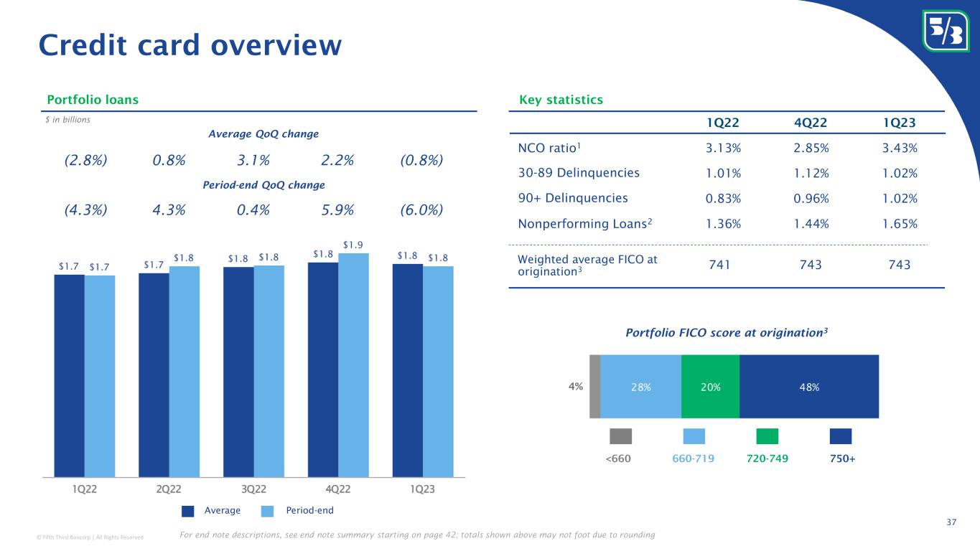Click the Portfolio loans section heading
The height and width of the screenshot is (551, 980).
click(93, 100)
